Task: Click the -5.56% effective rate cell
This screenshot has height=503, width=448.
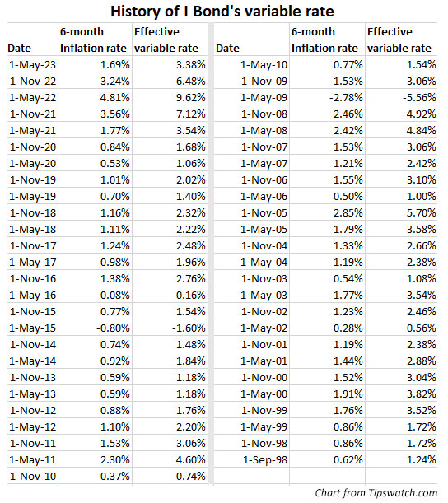Action: [419, 97]
